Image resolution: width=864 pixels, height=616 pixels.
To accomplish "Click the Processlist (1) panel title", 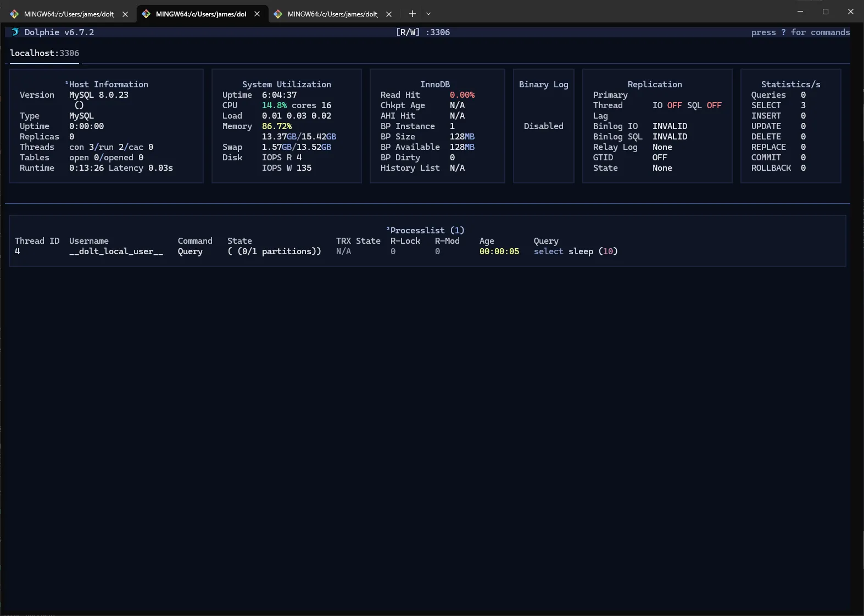I will pos(426,231).
